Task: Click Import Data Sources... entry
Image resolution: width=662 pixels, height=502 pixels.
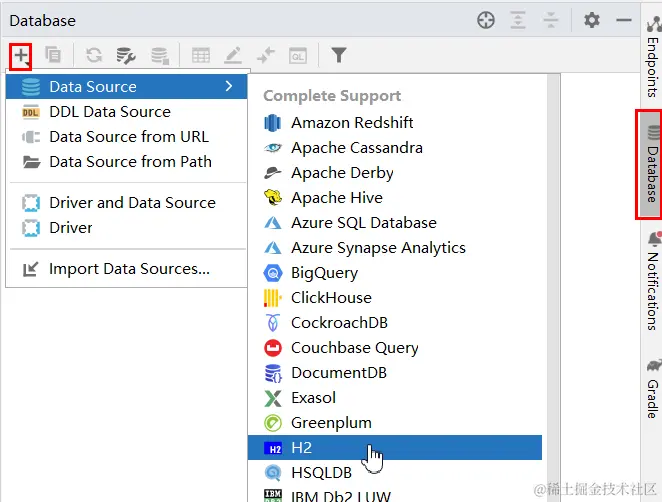Action: coord(129,269)
